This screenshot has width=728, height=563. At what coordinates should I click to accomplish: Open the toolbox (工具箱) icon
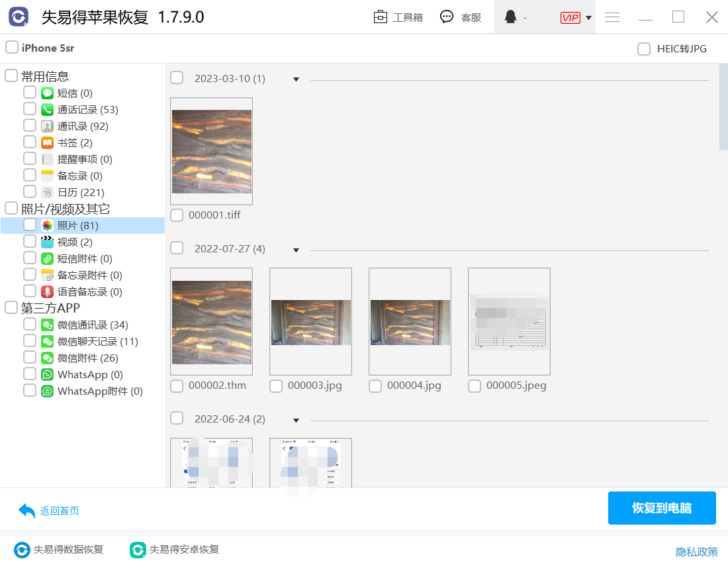pos(381,17)
